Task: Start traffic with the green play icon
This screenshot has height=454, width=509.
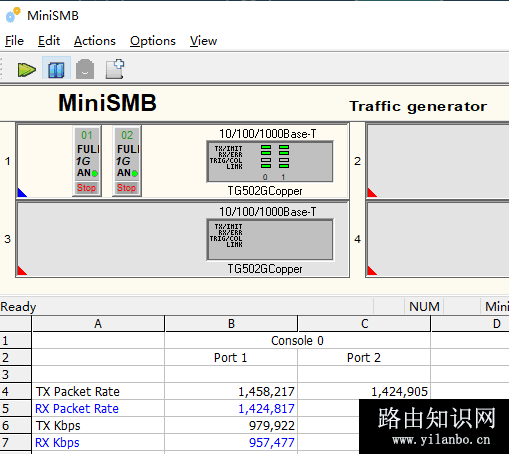Action: tap(27, 70)
